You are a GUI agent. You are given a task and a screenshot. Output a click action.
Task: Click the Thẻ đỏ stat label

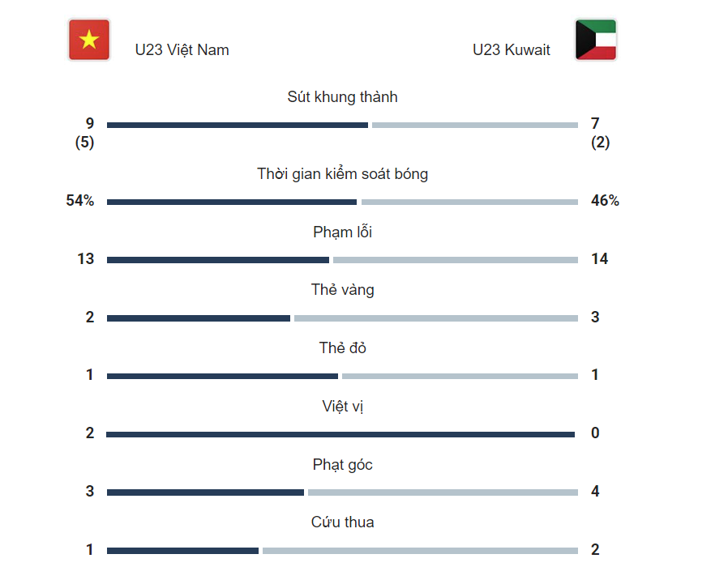(342, 348)
